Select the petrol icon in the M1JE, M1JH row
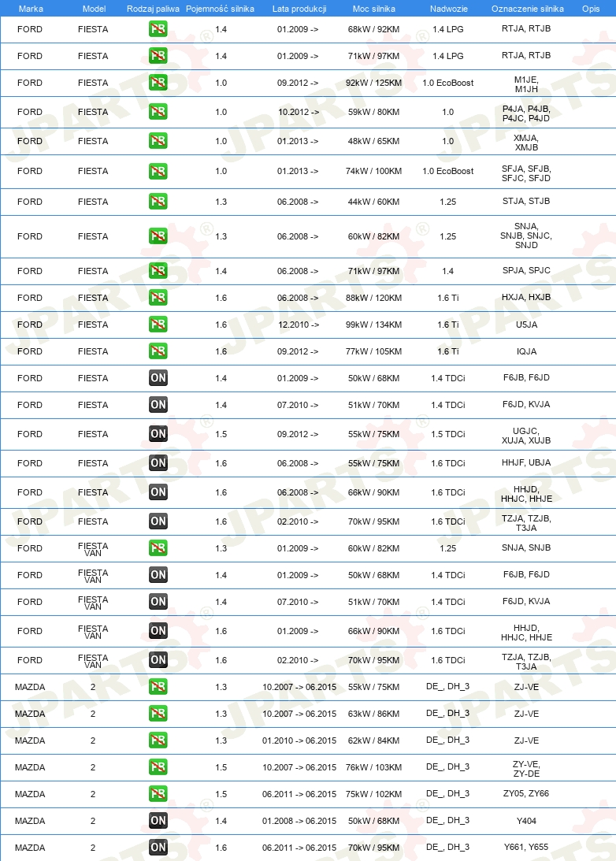Screen dimensions: 616x861 [158, 83]
